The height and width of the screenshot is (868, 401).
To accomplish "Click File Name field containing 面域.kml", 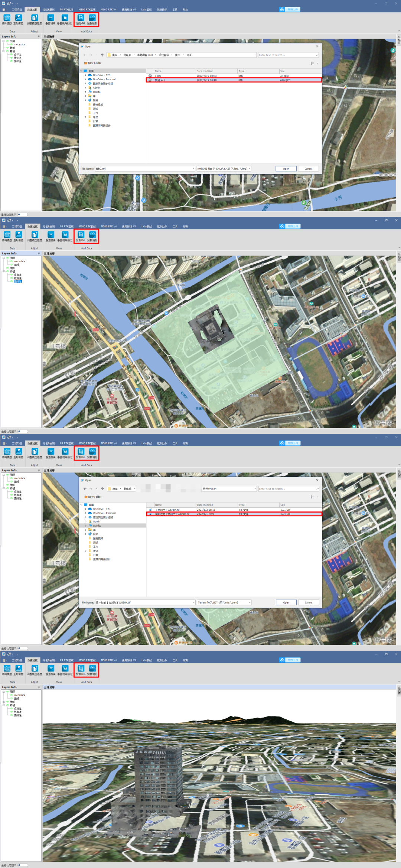I will coord(145,169).
